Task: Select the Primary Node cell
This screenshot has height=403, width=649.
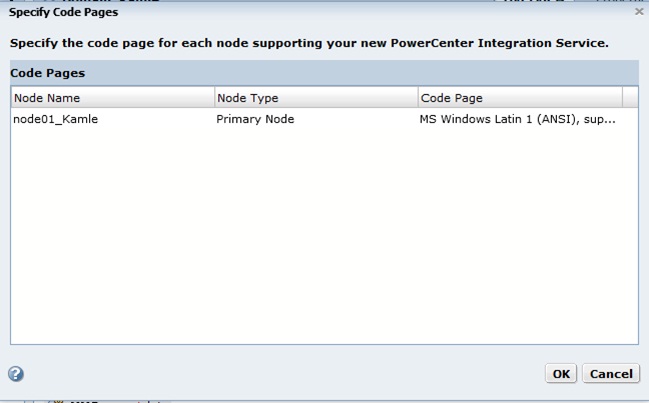Action: pos(316,119)
